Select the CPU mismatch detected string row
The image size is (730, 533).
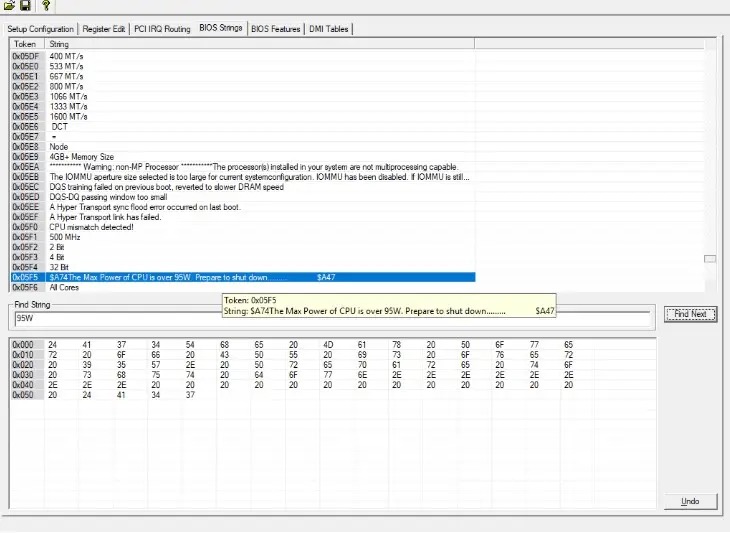pos(243,227)
